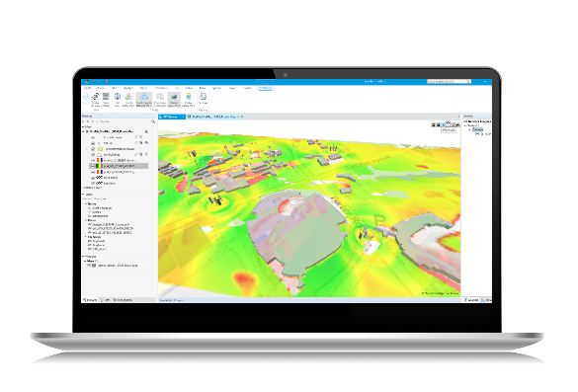Toggle the checkbox of the building-icon layer
The image size is (578, 392).
point(93,155)
